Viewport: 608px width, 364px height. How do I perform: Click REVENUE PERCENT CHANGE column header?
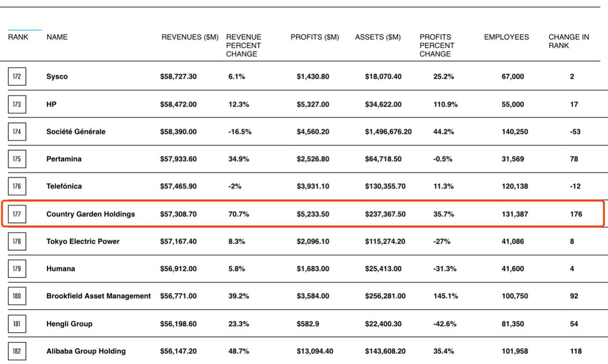tap(244, 45)
